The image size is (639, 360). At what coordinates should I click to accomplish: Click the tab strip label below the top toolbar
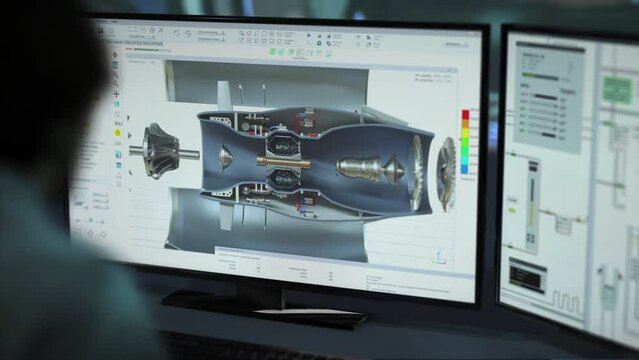click(x=134, y=42)
